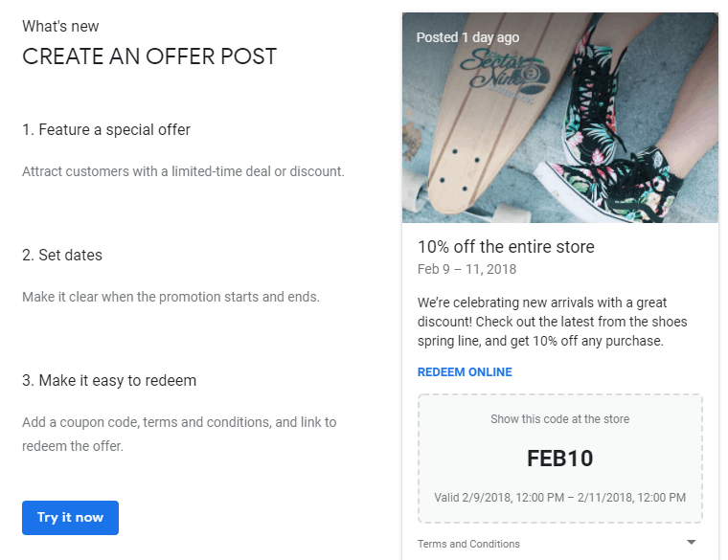
Task: Click the offer description about new arrivals
Action: 552,322
